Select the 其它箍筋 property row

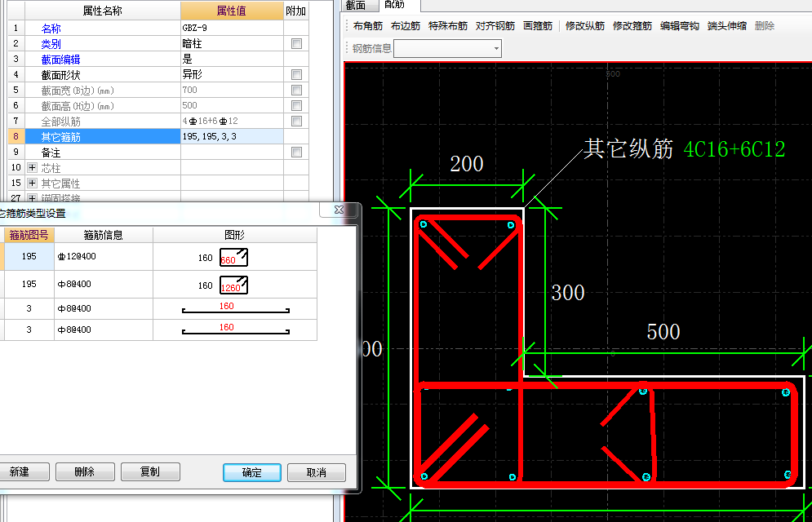pyautogui.click(x=158, y=136)
